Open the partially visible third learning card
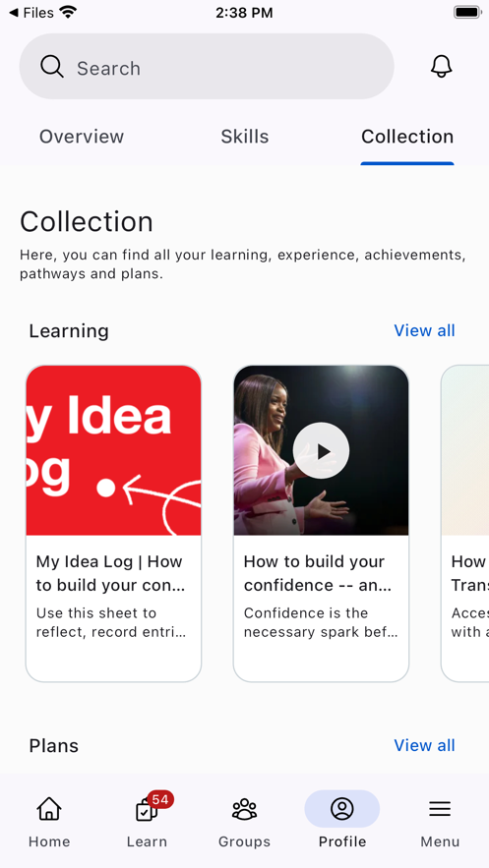This screenshot has height=868, width=489. point(465,523)
